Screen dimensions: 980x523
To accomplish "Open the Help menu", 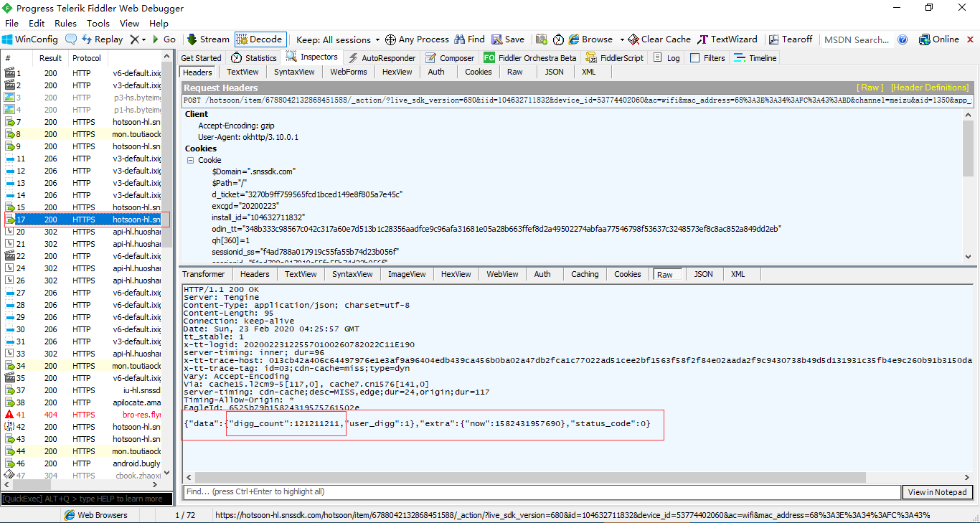I will [x=159, y=24].
